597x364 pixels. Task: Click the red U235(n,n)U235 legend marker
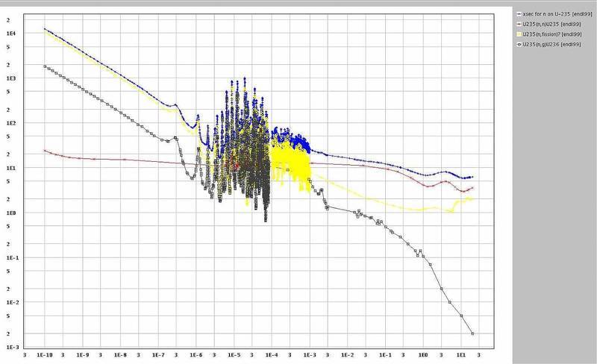519,24
